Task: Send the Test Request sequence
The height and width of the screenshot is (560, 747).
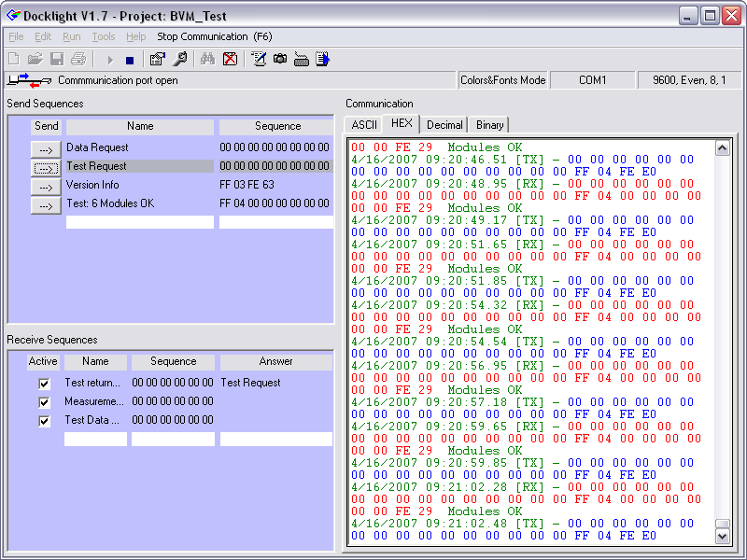Action: point(46,168)
